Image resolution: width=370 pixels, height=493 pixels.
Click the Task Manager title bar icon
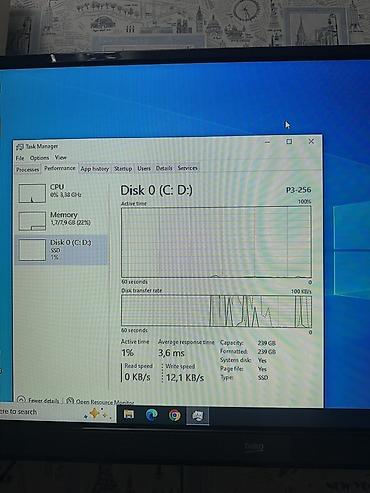click(20, 147)
